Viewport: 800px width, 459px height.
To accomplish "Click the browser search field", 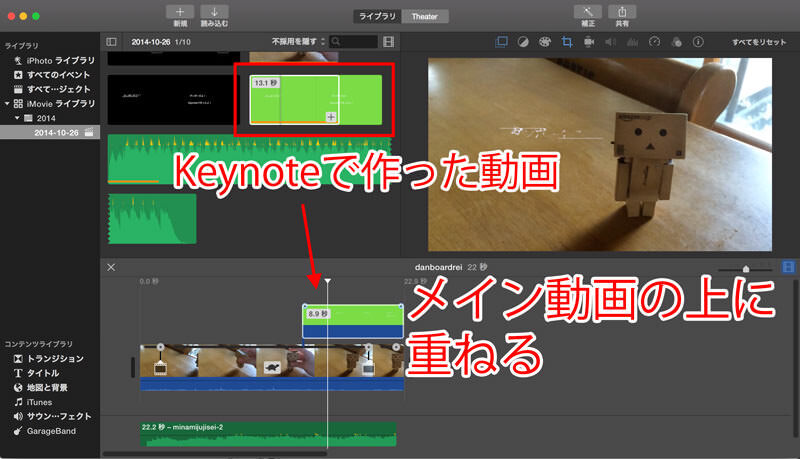I will click(x=354, y=41).
